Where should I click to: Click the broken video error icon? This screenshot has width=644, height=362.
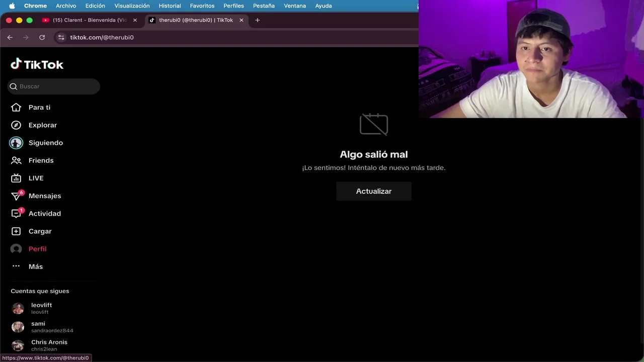tap(374, 124)
